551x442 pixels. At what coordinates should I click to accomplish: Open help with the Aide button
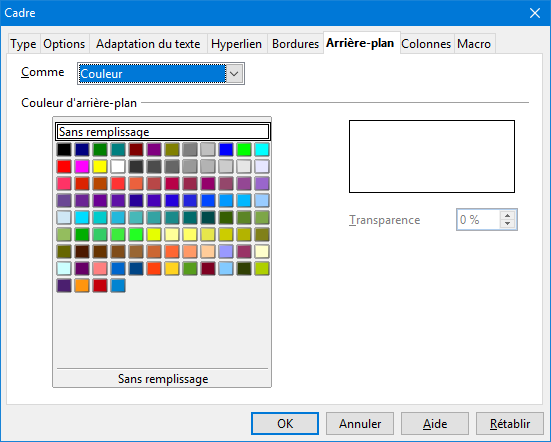tap(435, 424)
